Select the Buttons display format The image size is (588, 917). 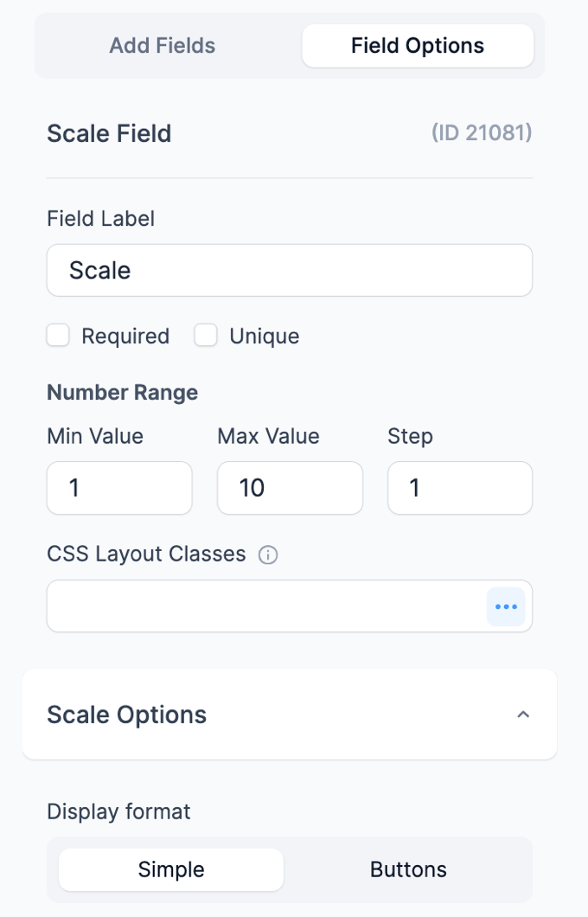[x=408, y=869]
